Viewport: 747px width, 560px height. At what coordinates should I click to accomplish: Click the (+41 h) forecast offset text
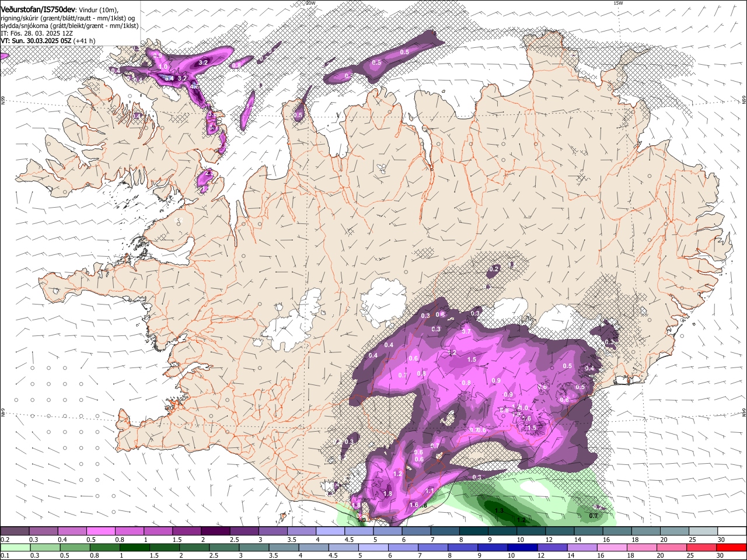tap(85, 41)
